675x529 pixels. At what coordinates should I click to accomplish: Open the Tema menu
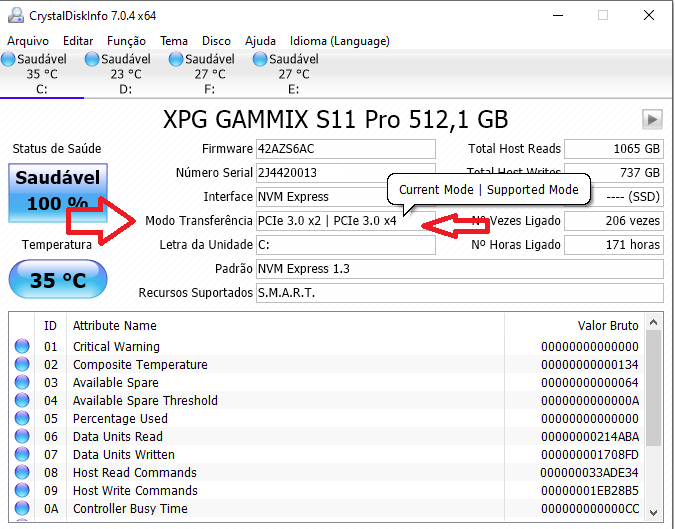[174, 41]
